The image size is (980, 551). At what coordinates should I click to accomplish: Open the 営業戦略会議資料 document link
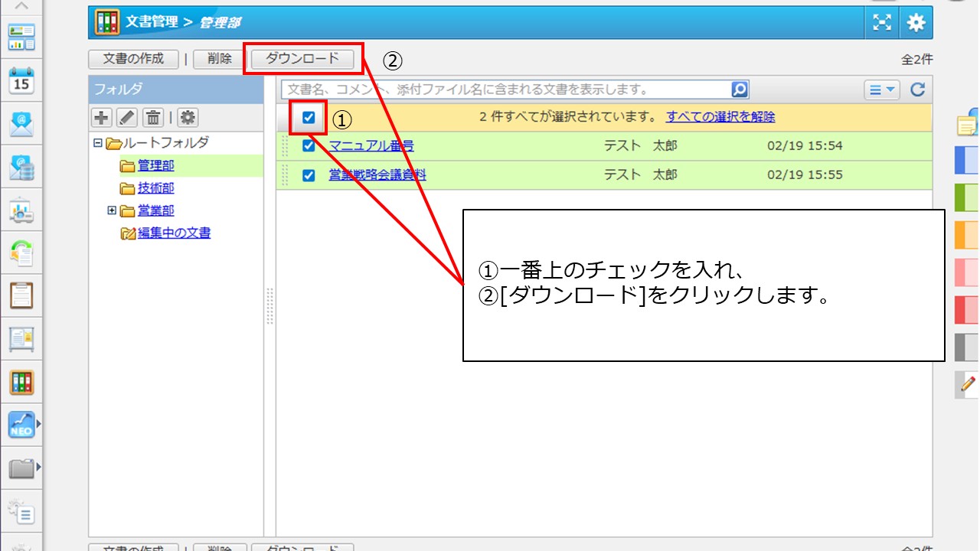(x=377, y=175)
